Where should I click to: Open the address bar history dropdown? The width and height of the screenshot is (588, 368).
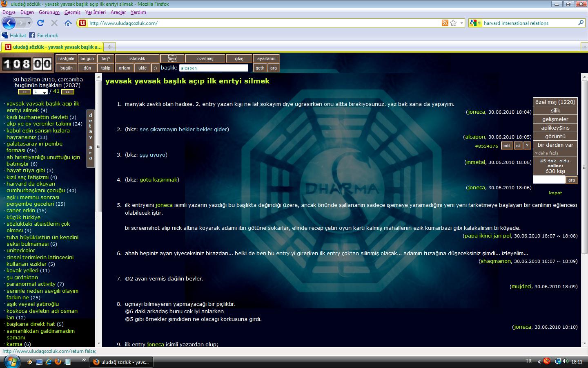click(x=462, y=23)
